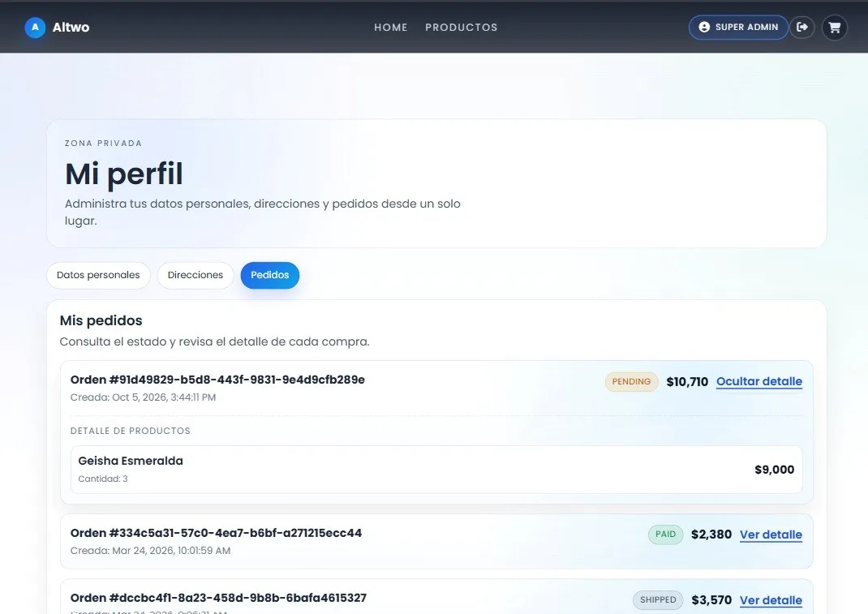Click the Mi perfil heading
The image size is (868, 614).
coord(123,174)
